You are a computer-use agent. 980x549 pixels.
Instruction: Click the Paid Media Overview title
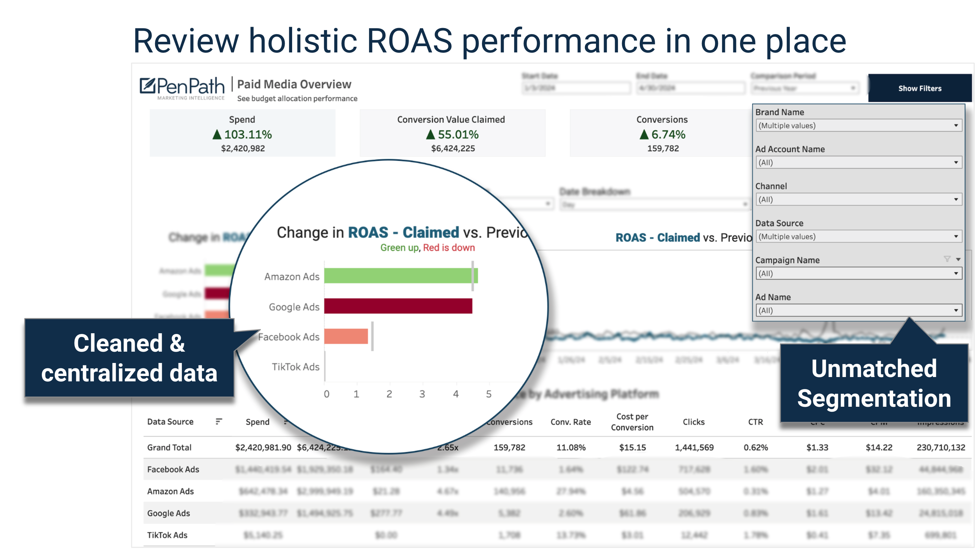[x=294, y=84]
